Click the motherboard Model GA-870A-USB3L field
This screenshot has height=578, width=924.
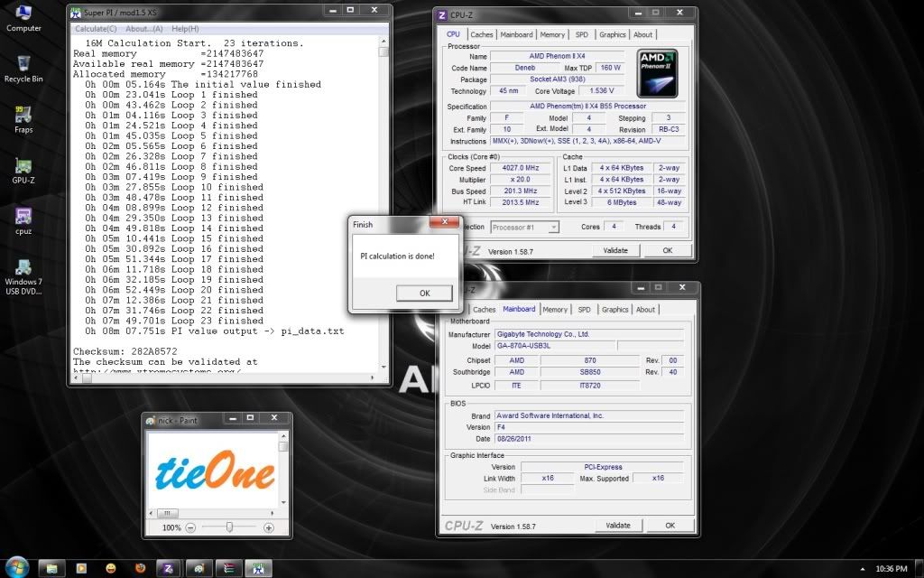tap(555, 346)
